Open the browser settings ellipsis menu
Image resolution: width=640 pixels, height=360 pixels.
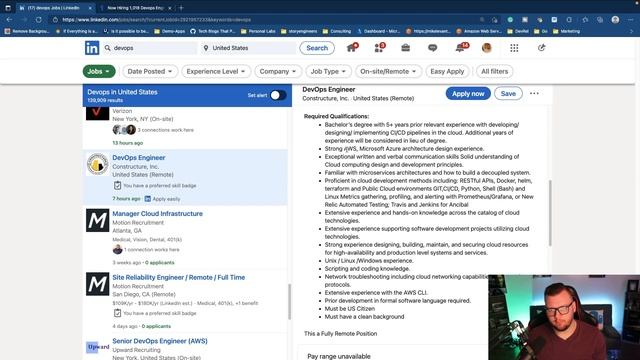click(x=631, y=20)
